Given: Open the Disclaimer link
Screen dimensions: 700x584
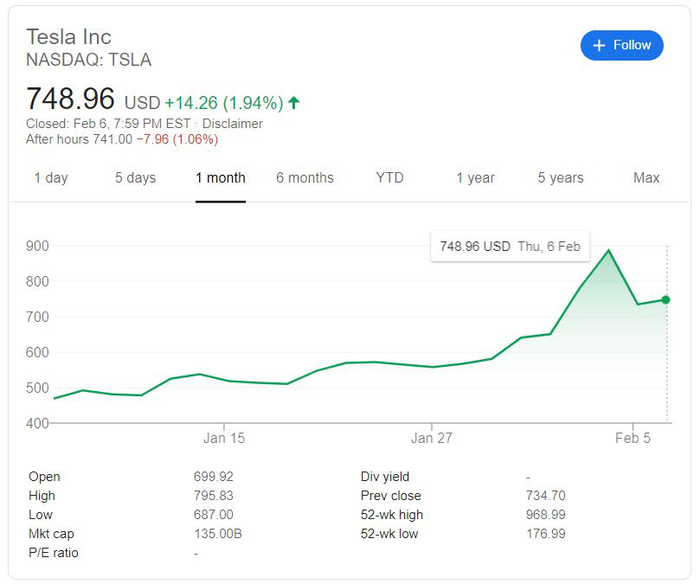Looking at the screenshot, I should [232, 124].
